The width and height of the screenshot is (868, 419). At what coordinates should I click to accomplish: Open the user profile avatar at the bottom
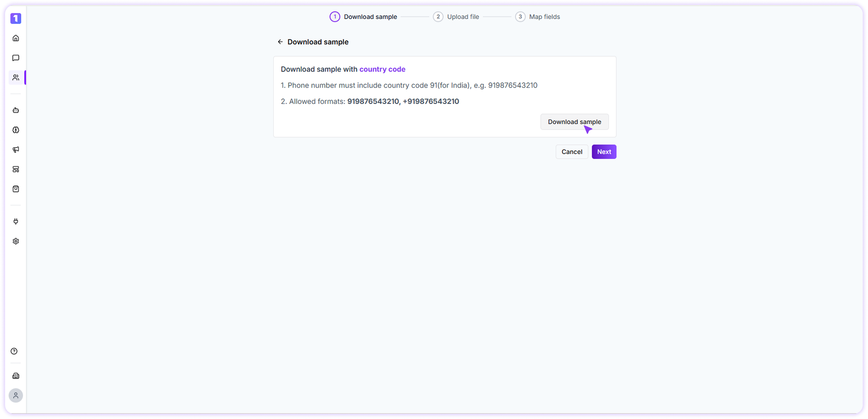(x=16, y=395)
